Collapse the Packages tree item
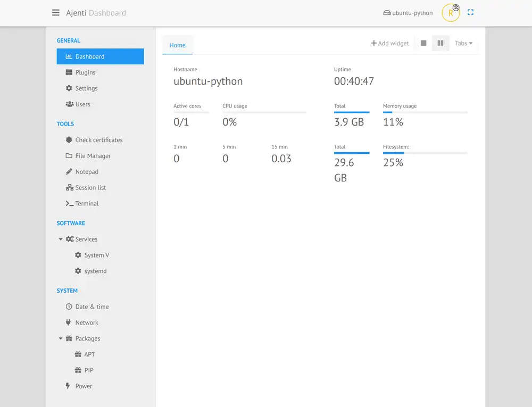Image resolution: width=532 pixels, height=407 pixels. [x=61, y=338]
